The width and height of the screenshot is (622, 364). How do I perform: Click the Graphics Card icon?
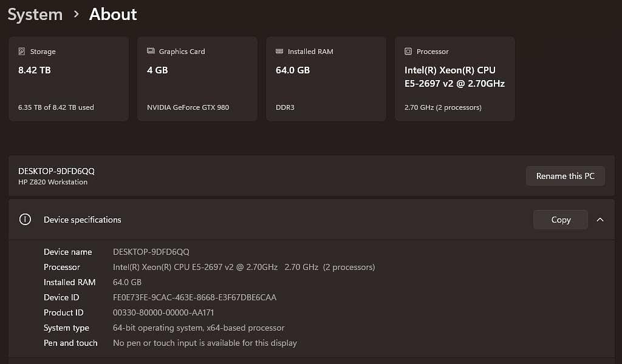151,51
